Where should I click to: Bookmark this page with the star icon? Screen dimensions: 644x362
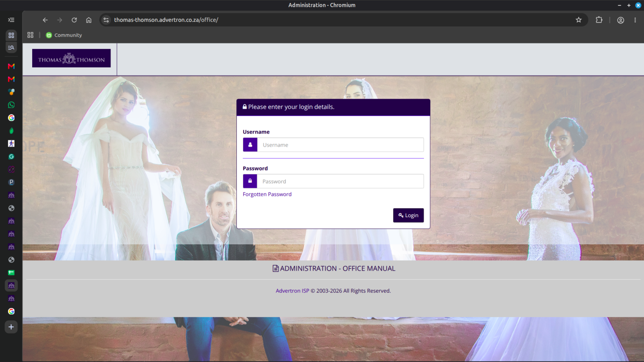[578, 20]
